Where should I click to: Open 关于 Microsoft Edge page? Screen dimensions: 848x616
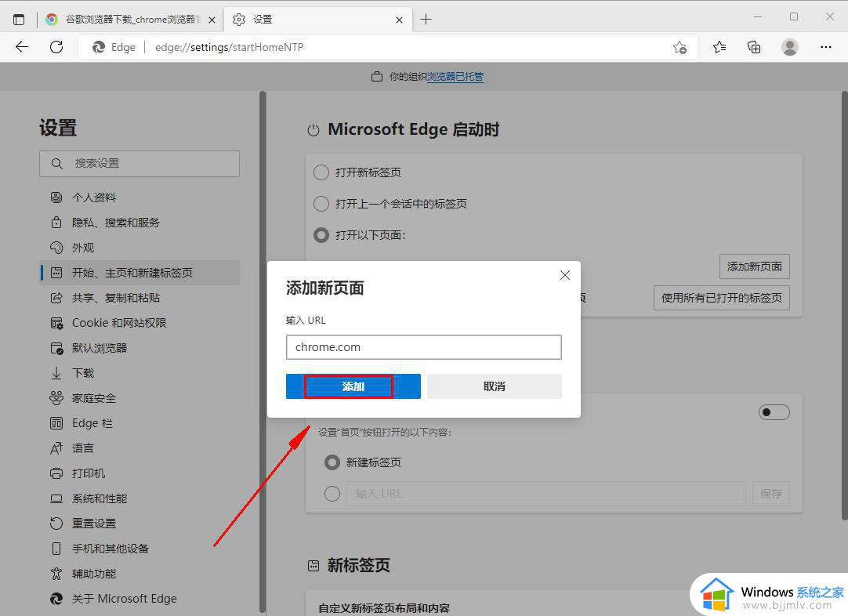pyautogui.click(x=140, y=598)
